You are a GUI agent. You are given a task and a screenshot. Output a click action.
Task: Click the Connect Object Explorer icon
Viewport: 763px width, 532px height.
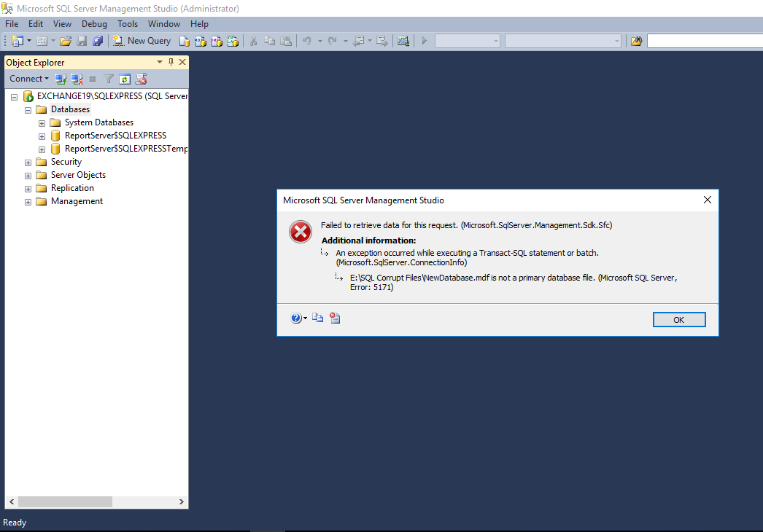click(x=61, y=79)
